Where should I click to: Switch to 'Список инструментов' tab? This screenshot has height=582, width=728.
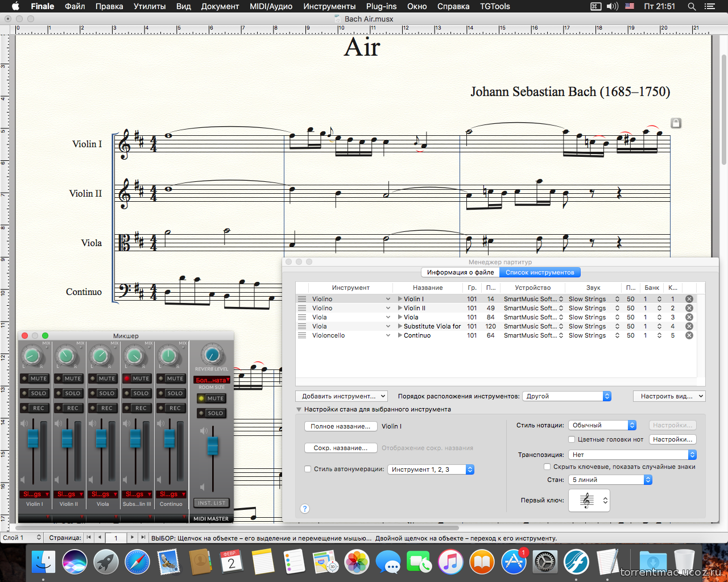pyautogui.click(x=540, y=272)
